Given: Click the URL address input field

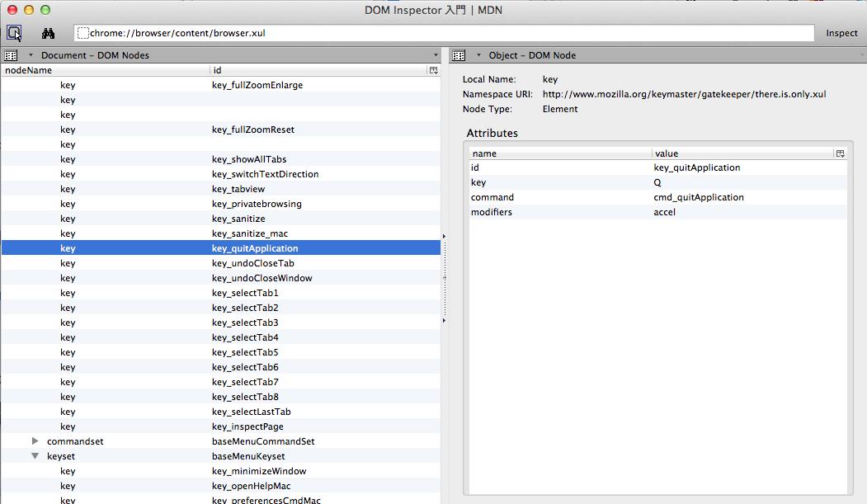Looking at the screenshot, I should pyautogui.click(x=445, y=33).
